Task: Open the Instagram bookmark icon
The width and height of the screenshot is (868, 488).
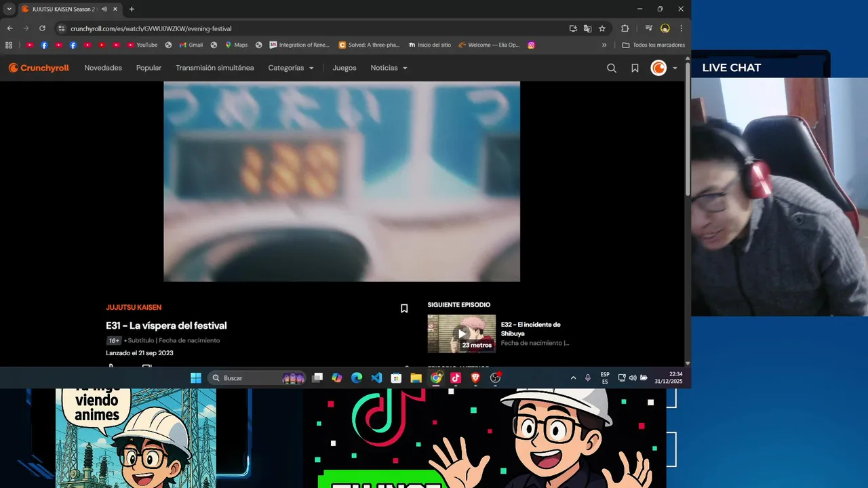Action: tap(531, 45)
